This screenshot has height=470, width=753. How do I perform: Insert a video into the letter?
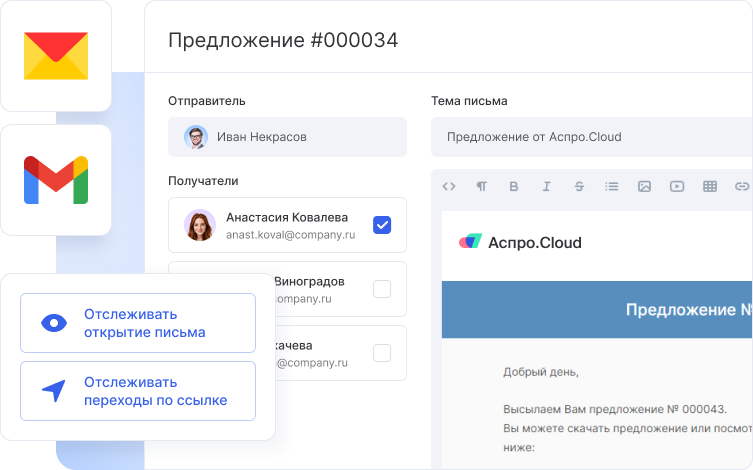677,186
